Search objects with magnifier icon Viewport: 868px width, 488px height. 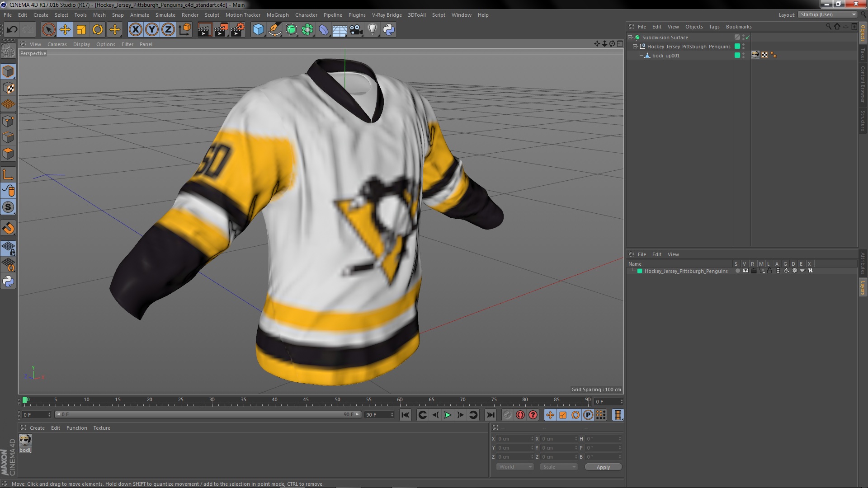pos(828,27)
